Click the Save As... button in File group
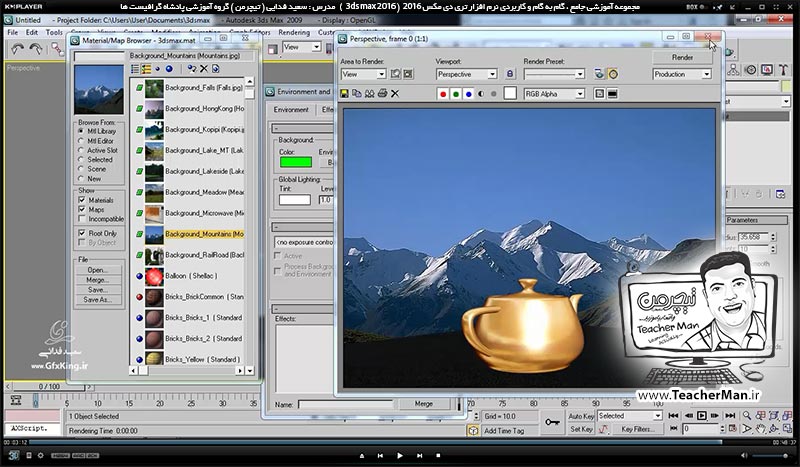The height and width of the screenshot is (467, 800). (x=99, y=300)
